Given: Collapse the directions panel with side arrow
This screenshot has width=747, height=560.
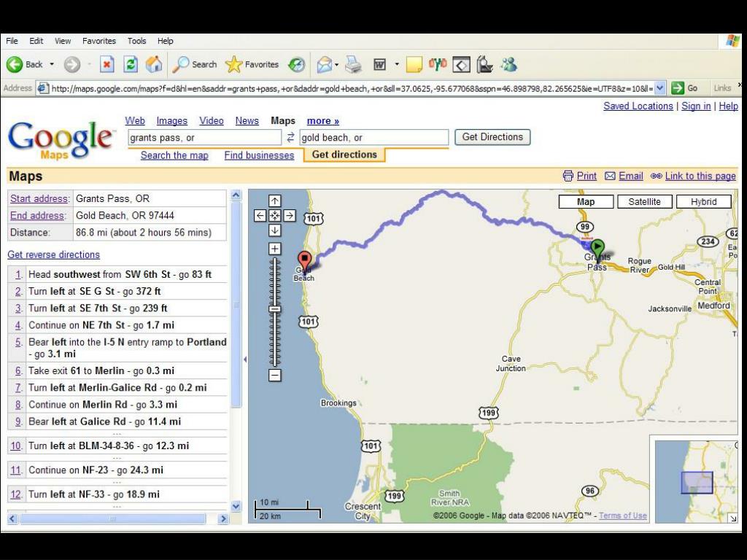Looking at the screenshot, I should click(245, 359).
